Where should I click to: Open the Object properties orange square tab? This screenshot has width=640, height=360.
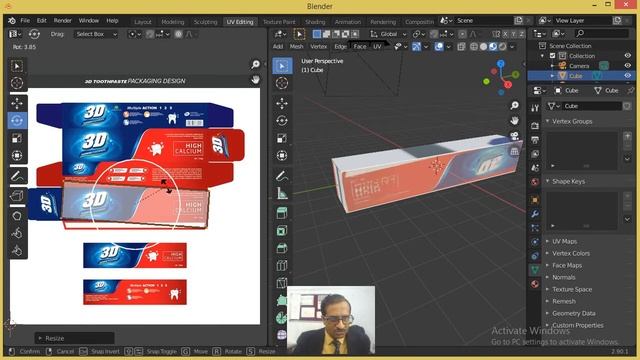[x=535, y=200]
